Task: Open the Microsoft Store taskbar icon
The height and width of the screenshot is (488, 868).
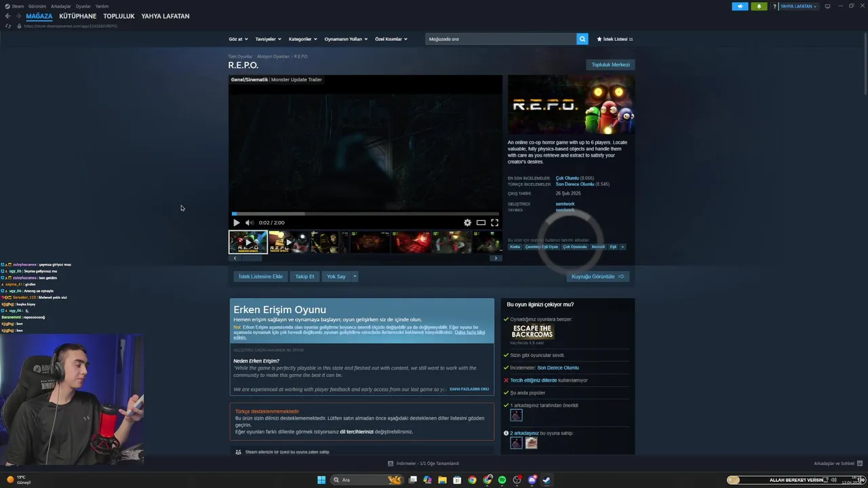Action: [x=457, y=480]
